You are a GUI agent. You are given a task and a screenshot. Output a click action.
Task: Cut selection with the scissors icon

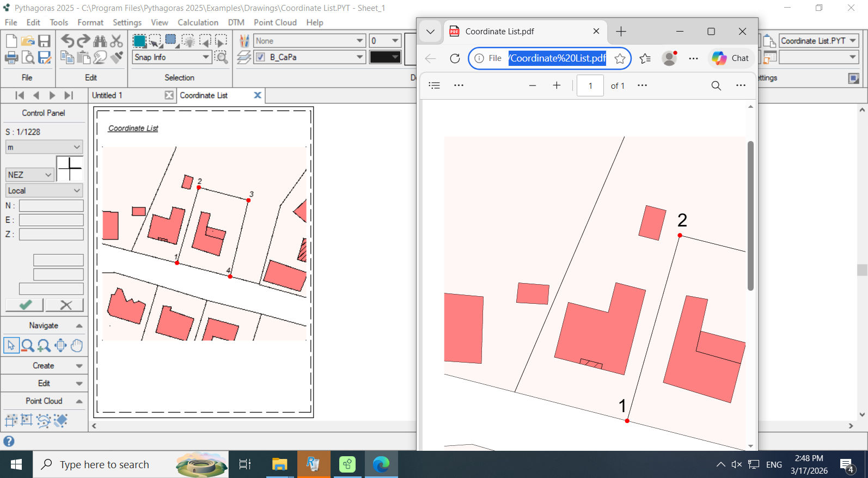(116, 41)
